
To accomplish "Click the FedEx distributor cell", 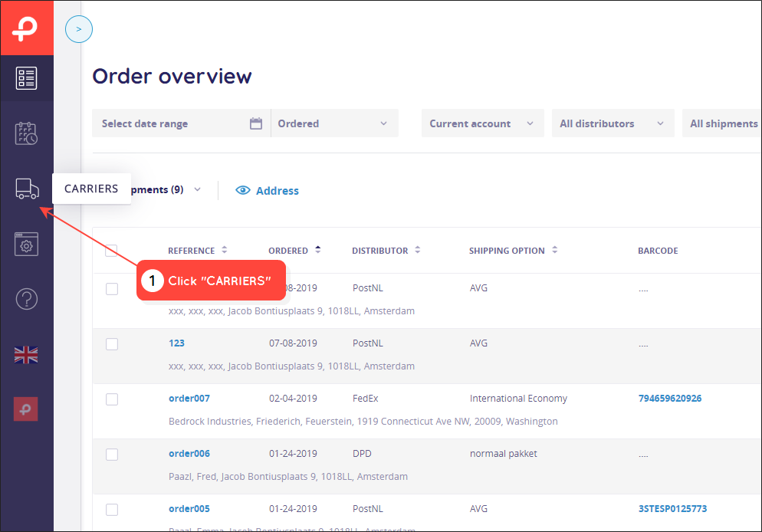I will pyautogui.click(x=366, y=399).
